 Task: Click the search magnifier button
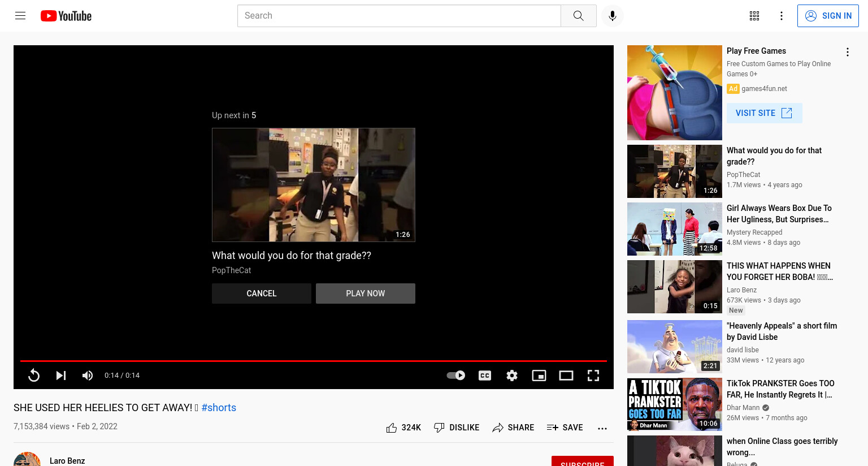tap(578, 16)
